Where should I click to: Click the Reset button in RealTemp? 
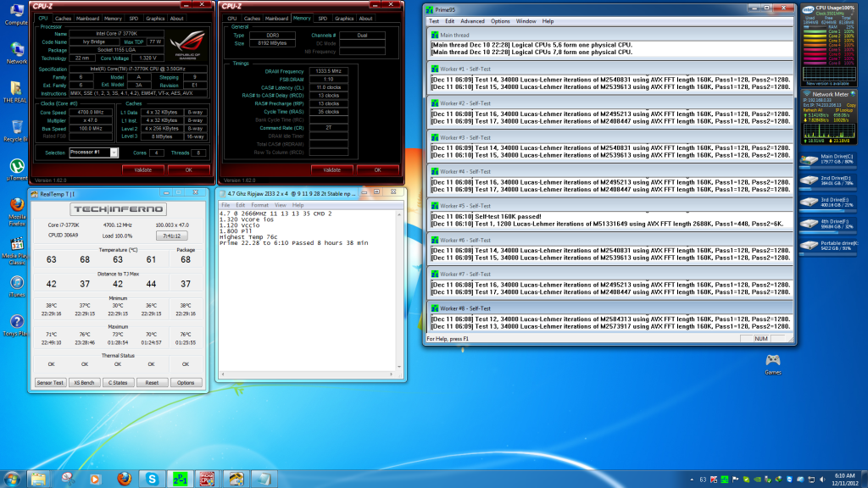point(152,382)
